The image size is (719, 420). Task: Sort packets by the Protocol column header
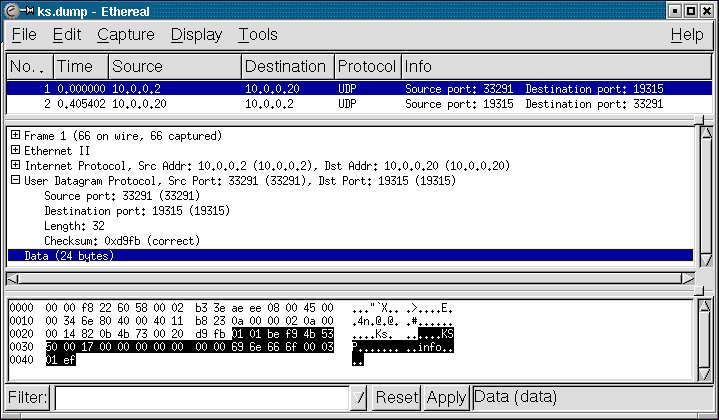[x=368, y=67]
